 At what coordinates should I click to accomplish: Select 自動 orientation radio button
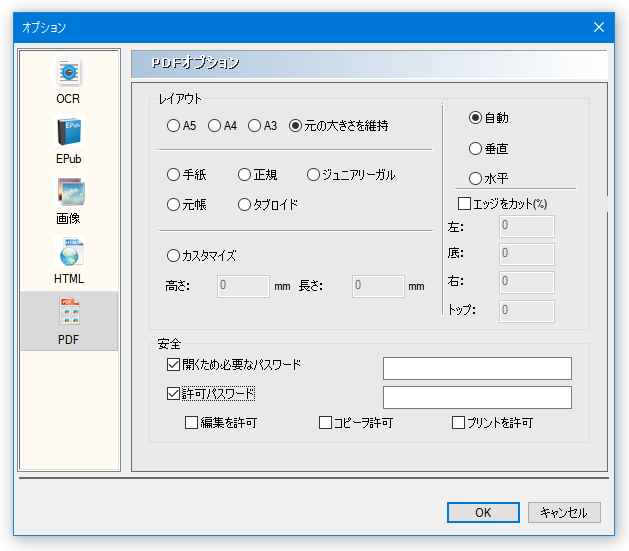[x=475, y=117]
